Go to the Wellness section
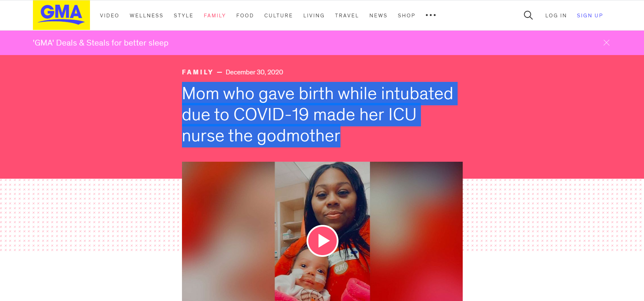644x301 pixels. pyautogui.click(x=146, y=16)
